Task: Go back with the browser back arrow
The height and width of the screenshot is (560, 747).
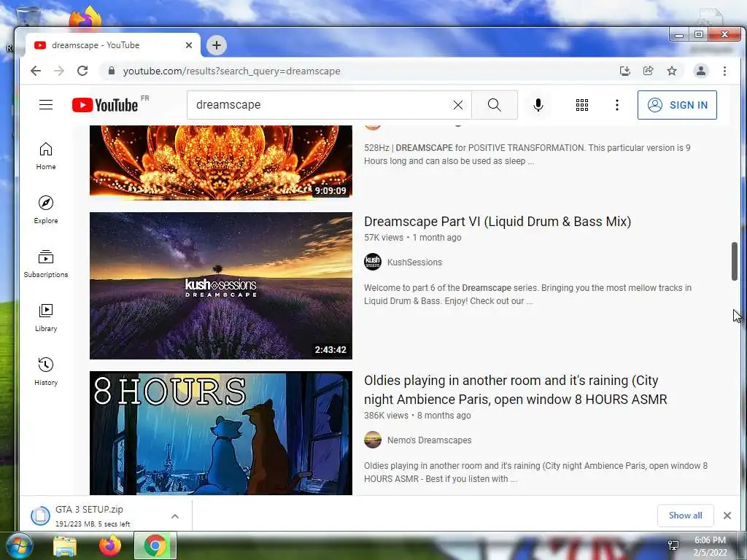Action: click(36, 71)
